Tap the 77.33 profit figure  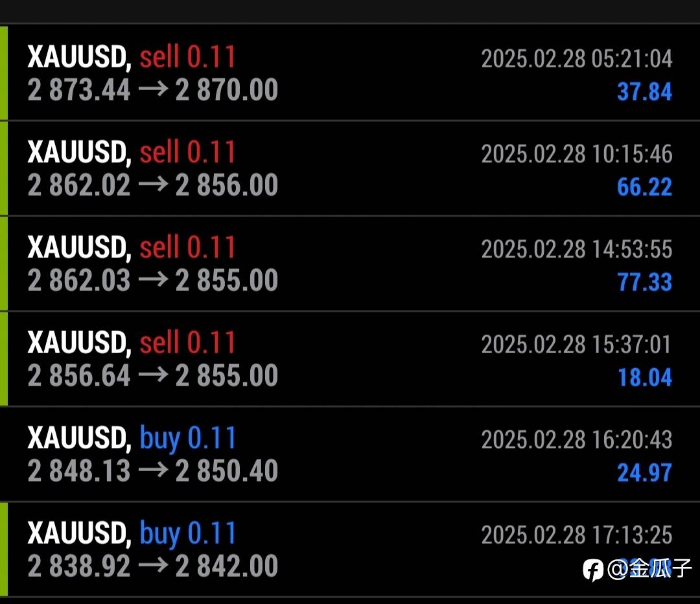point(644,282)
